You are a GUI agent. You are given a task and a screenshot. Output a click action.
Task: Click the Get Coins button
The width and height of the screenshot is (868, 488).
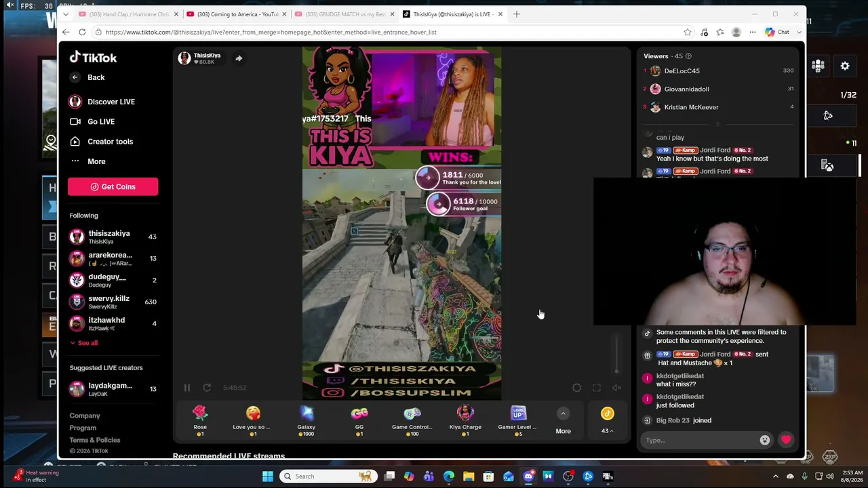(113, 186)
